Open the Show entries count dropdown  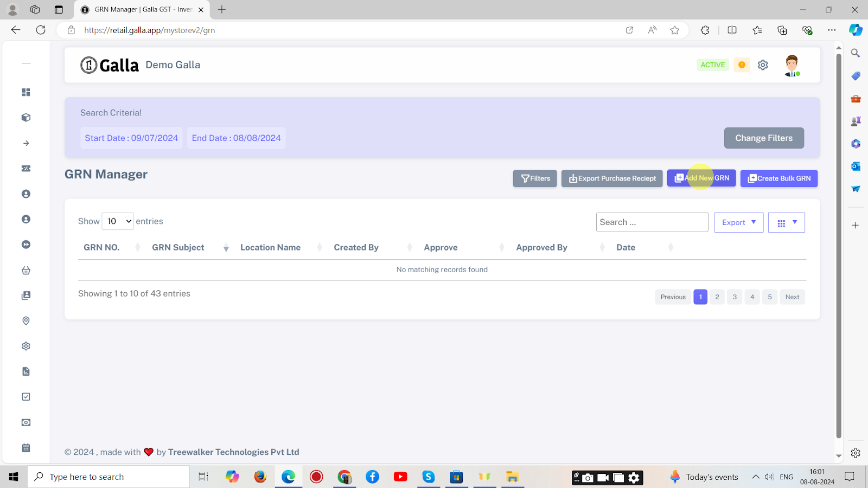pos(118,221)
